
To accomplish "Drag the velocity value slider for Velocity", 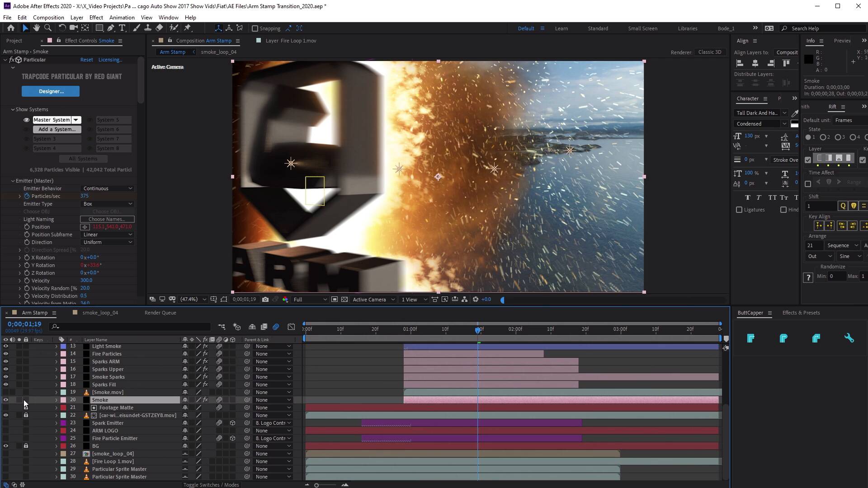I will (x=86, y=280).
